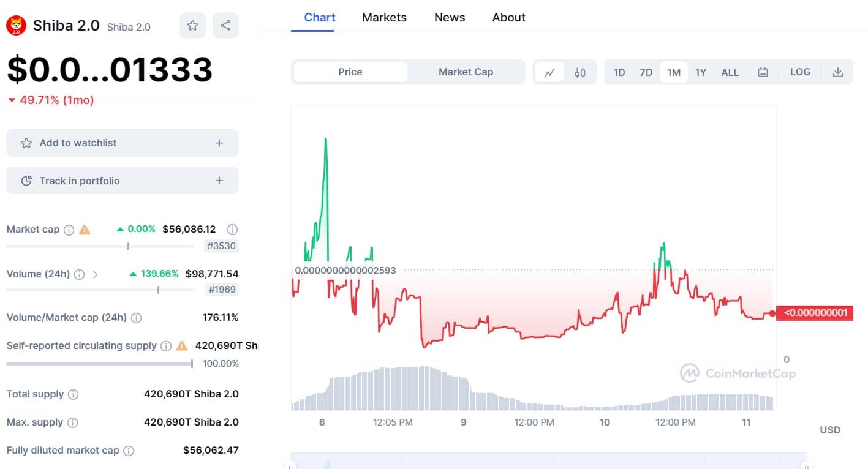Set chart range to 1Y
This screenshot has width=868, height=469.
(701, 72)
